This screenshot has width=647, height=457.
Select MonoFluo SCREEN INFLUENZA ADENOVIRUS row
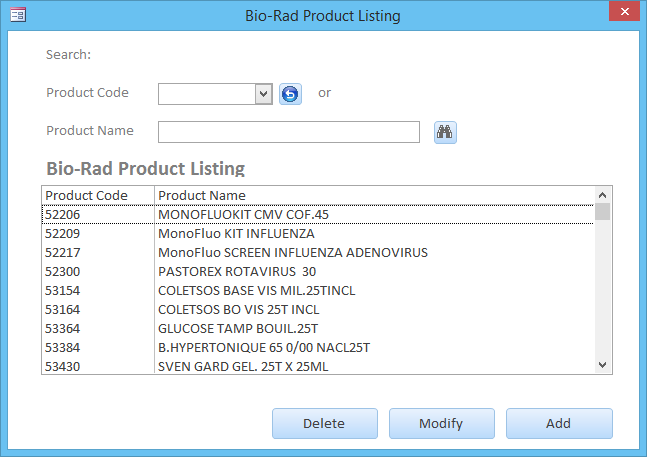(x=318, y=252)
